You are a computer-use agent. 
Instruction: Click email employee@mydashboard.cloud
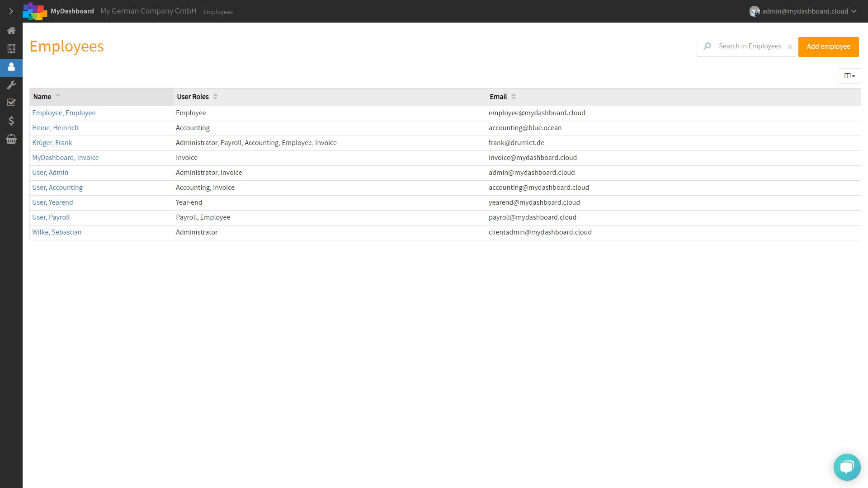coord(537,113)
